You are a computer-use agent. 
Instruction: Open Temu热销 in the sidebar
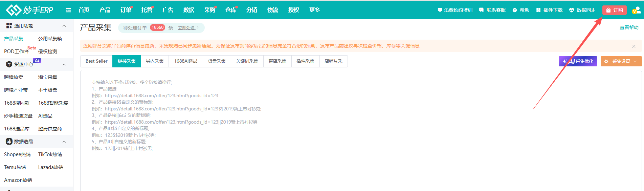click(x=15, y=167)
